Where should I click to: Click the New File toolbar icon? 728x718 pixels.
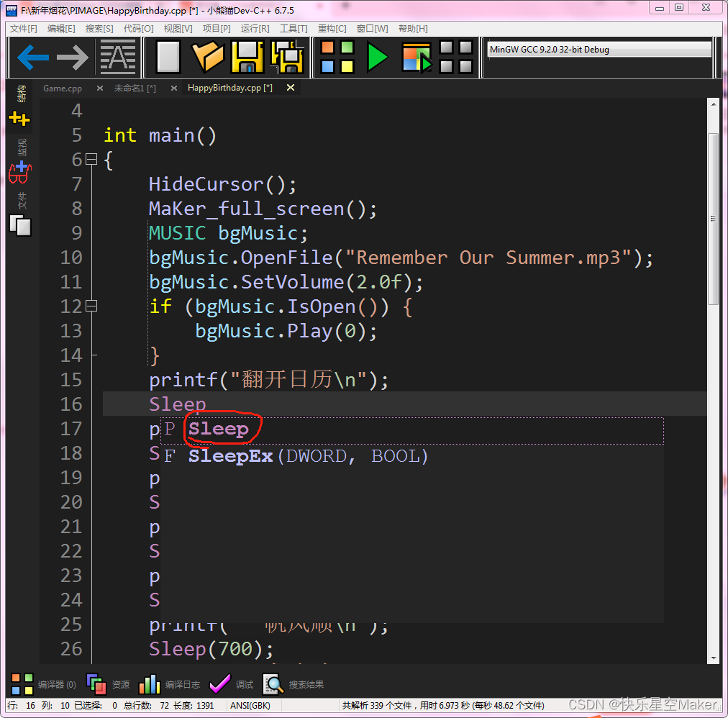[x=167, y=57]
